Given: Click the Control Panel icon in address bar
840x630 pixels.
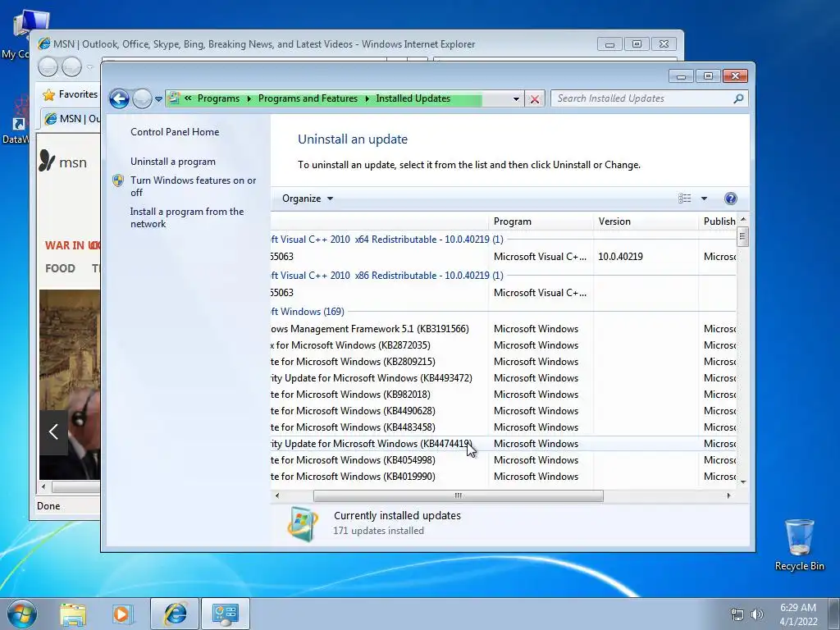Looking at the screenshot, I should pos(174,98).
